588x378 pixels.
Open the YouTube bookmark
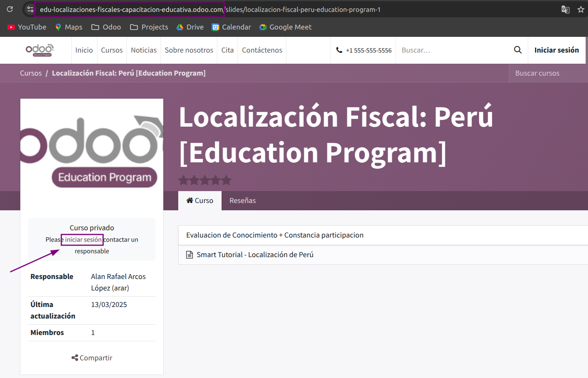click(27, 27)
